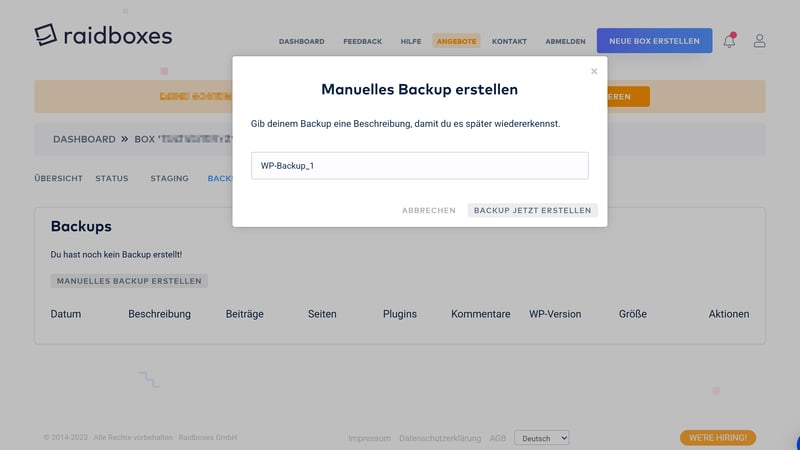
Task: Switch to the Staging tab
Action: [169, 179]
